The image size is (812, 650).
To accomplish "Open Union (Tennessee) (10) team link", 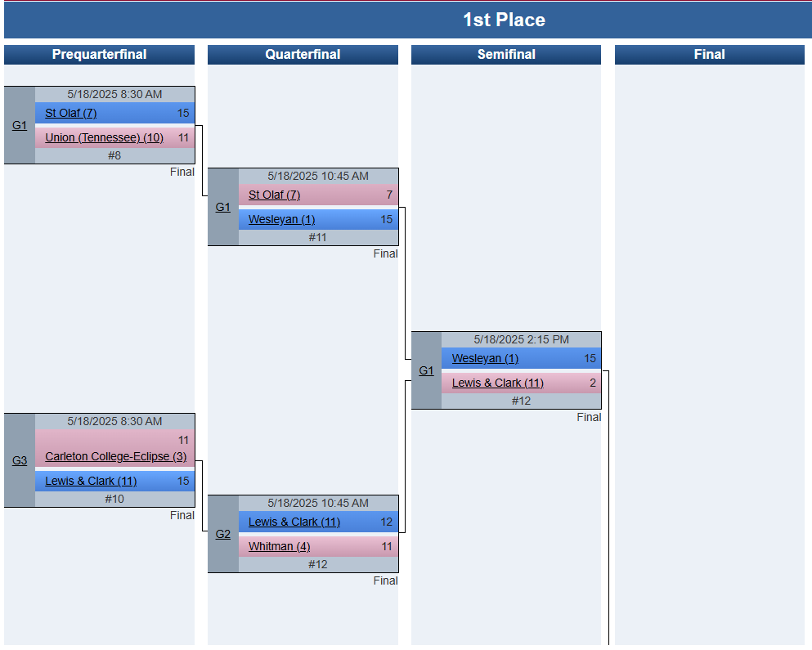I will [104, 137].
